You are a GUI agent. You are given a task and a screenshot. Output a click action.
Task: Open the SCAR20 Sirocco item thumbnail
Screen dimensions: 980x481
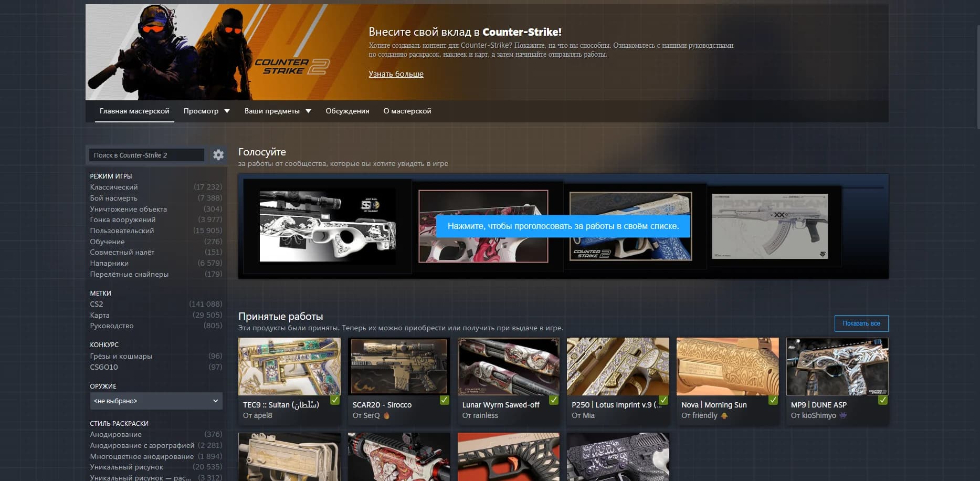(x=399, y=367)
